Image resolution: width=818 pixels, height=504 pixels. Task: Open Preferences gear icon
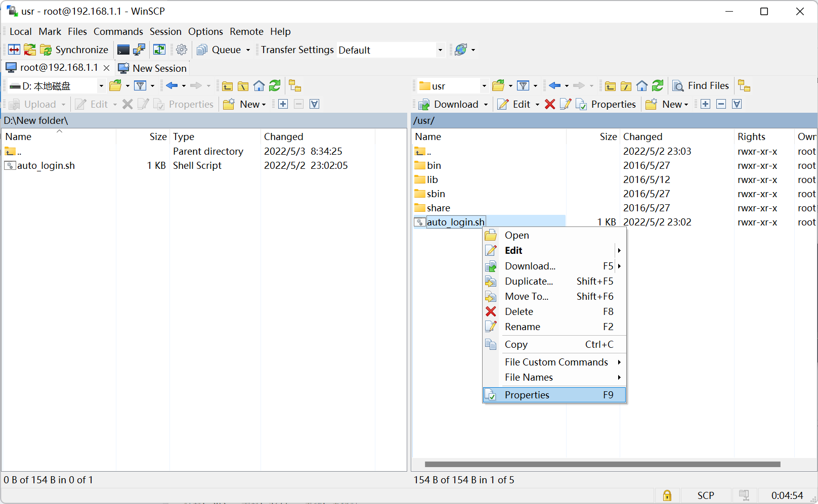[x=182, y=50]
